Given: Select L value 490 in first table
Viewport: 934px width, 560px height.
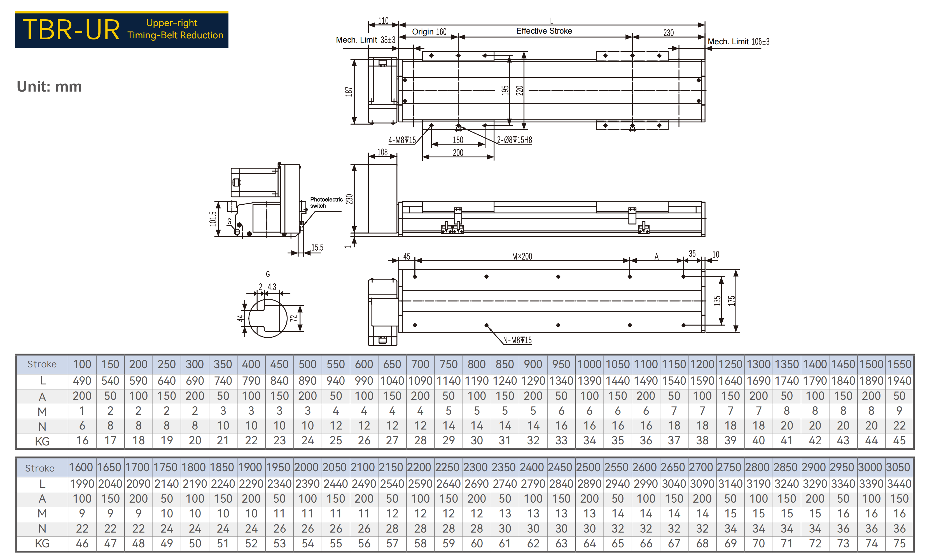Looking at the screenshot, I should pos(82,381).
